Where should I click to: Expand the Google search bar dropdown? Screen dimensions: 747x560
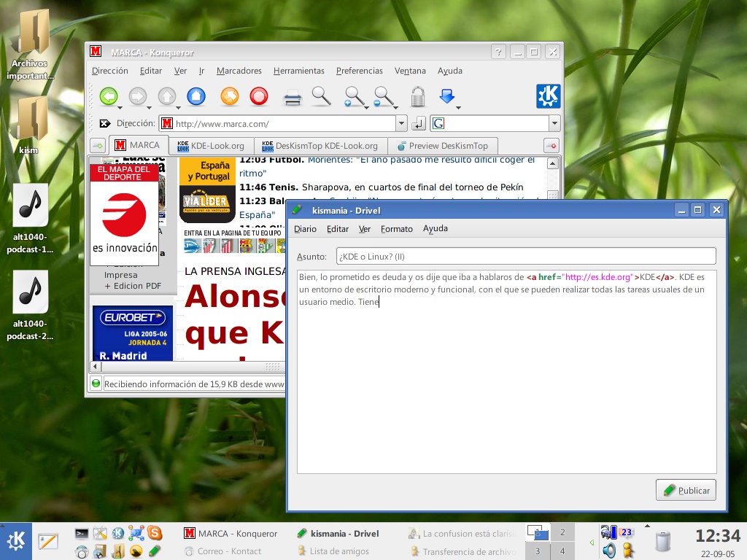[554, 123]
